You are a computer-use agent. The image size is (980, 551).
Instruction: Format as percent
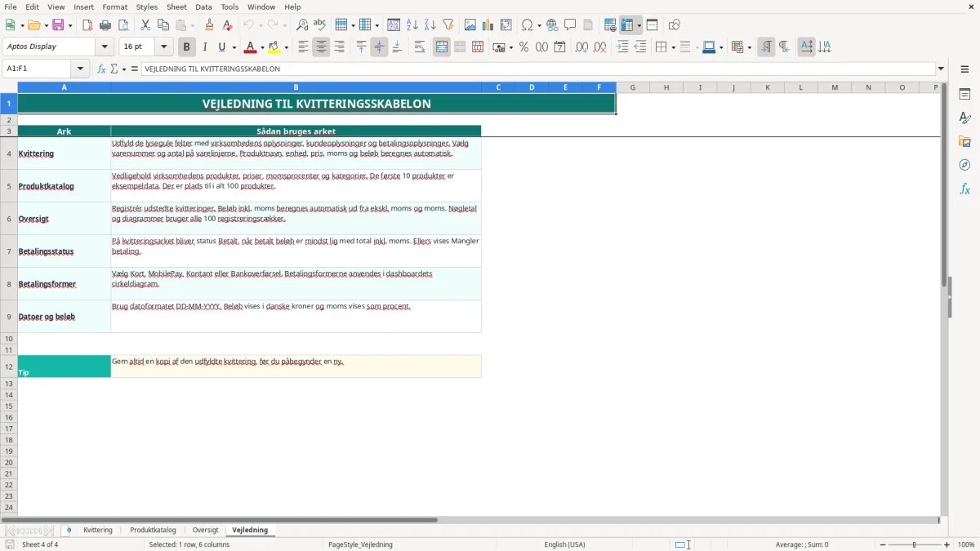[x=523, y=47]
